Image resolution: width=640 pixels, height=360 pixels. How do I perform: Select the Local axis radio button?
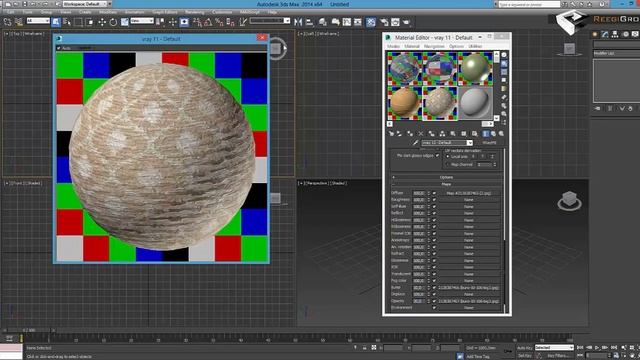coord(448,156)
